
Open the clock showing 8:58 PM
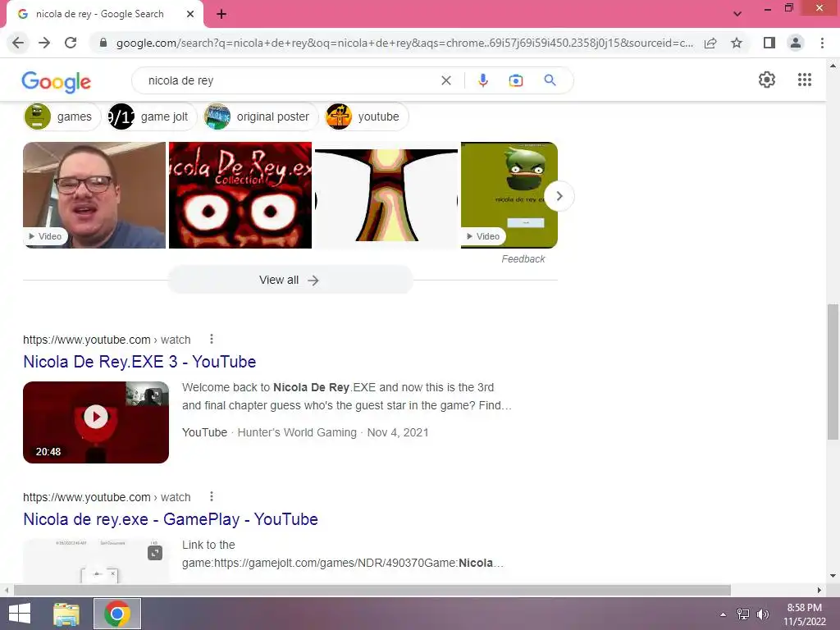tap(804, 614)
